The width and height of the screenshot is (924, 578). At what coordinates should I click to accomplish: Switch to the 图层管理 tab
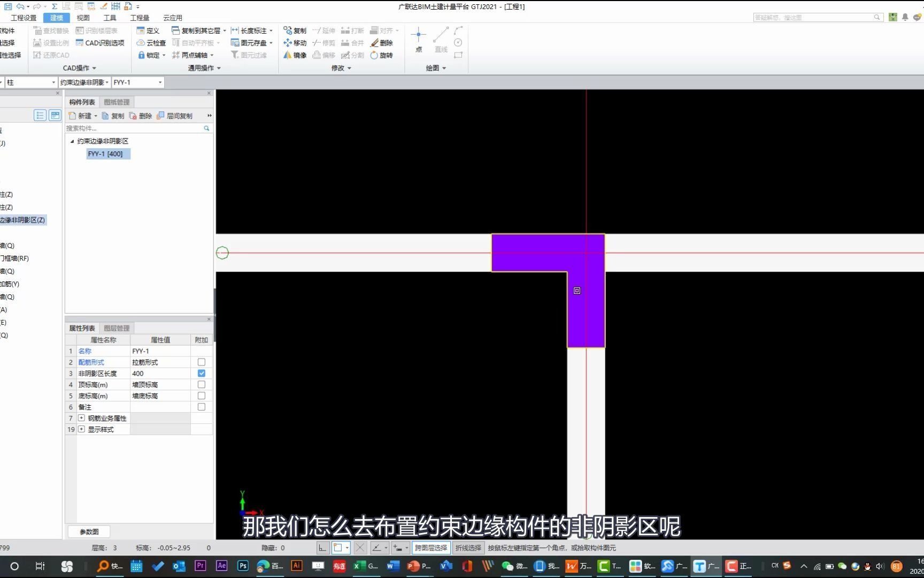click(x=117, y=328)
